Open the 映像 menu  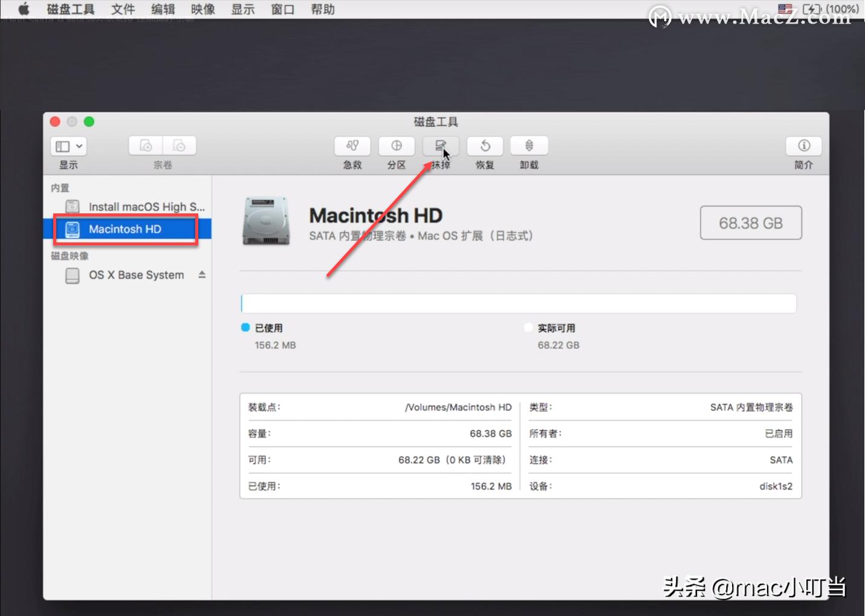[x=202, y=8]
